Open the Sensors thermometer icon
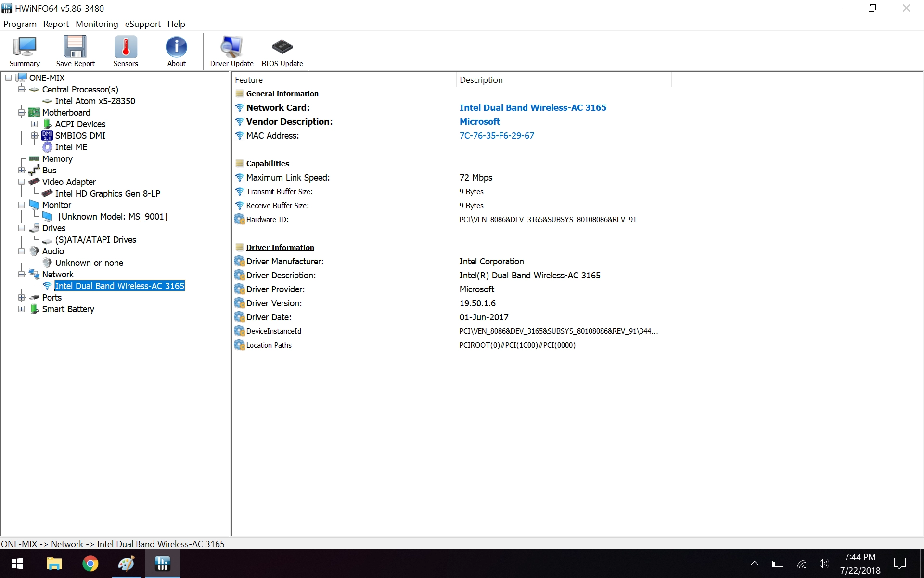Viewport: 924px width, 578px height. coord(126,51)
